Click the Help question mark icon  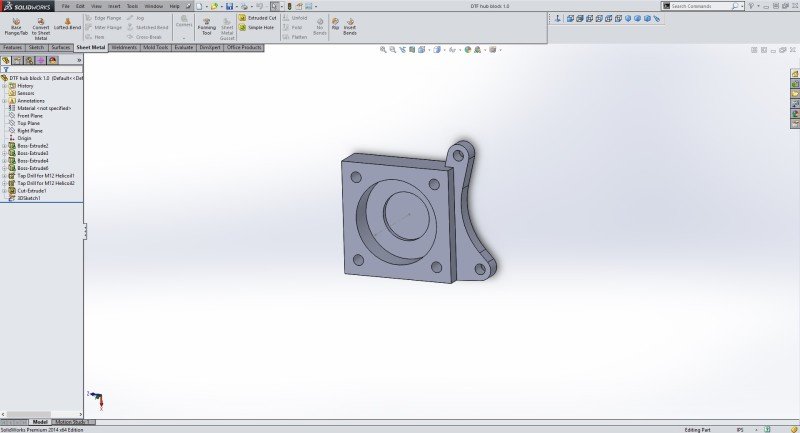[x=751, y=6]
